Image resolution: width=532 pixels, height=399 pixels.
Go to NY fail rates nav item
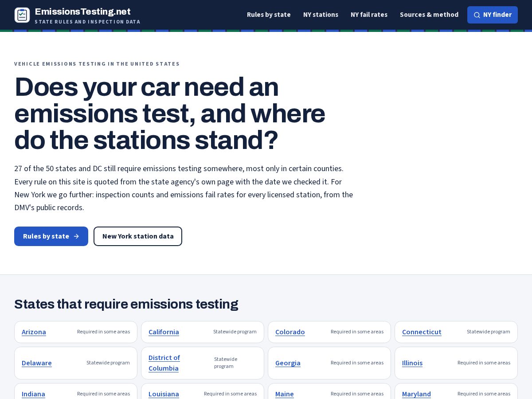(x=369, y=15)
